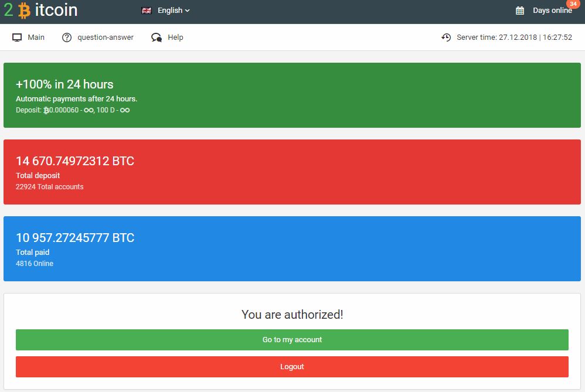Click the calendar icon beside Days online
585x392 pixels.
pos(520,11)
